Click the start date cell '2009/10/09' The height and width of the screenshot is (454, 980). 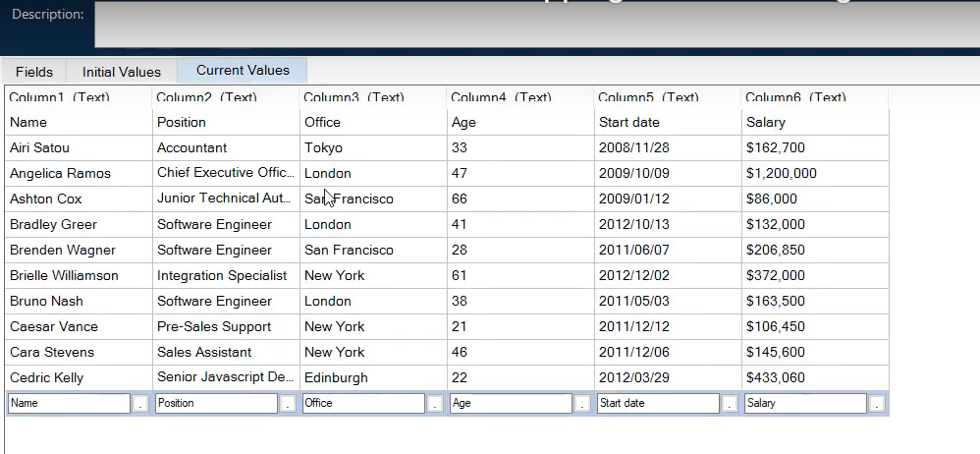pos(668,173)
